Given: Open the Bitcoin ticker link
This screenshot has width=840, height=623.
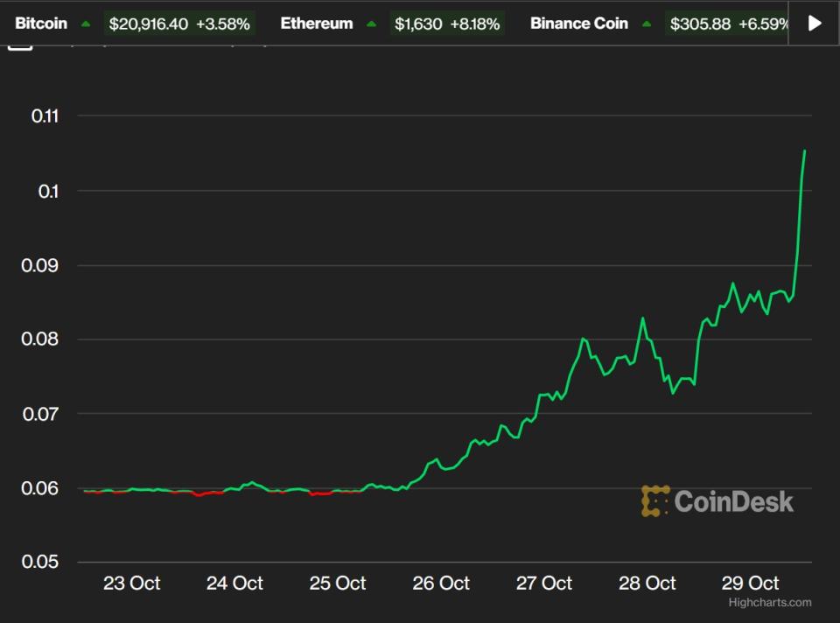Looking at the screenshot, I should 41,24.
